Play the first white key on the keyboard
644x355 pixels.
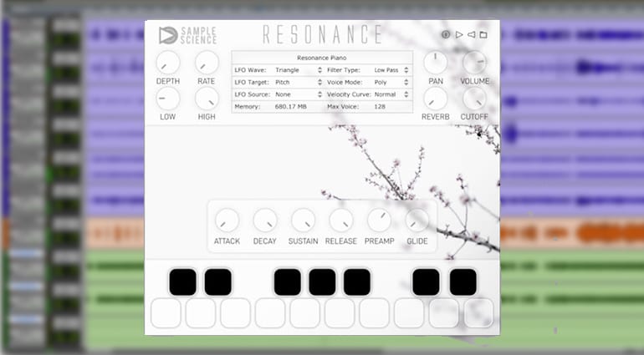(166, 313)
